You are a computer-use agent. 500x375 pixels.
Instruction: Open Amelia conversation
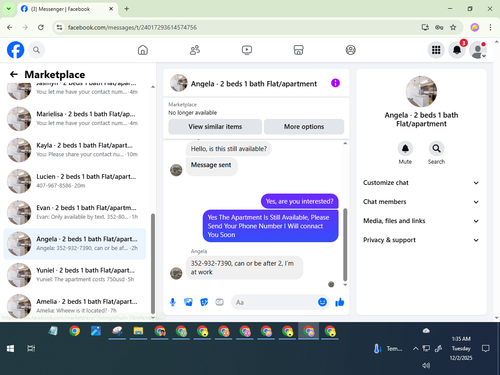coord(75,306)
